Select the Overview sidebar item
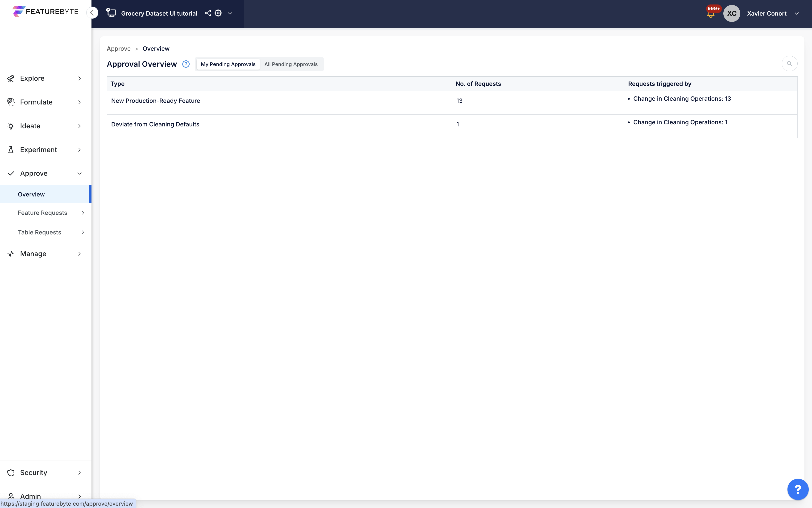 tap(45, 194)
